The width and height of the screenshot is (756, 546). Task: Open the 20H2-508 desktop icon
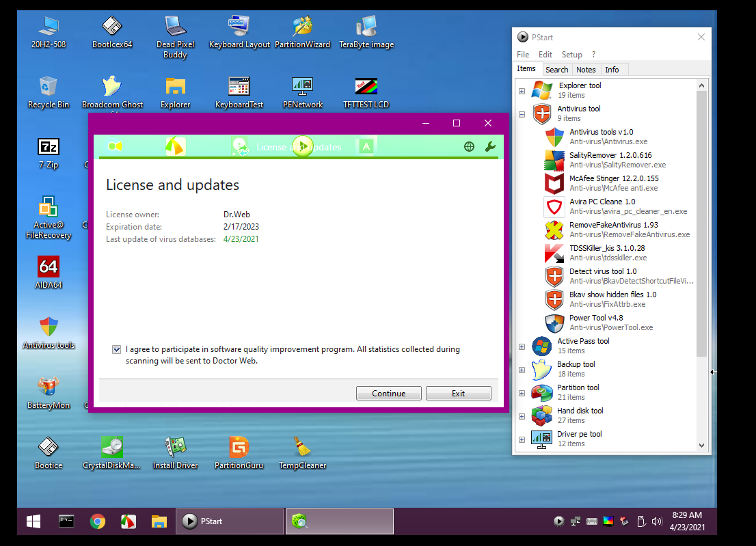click(x=49, y=33)
